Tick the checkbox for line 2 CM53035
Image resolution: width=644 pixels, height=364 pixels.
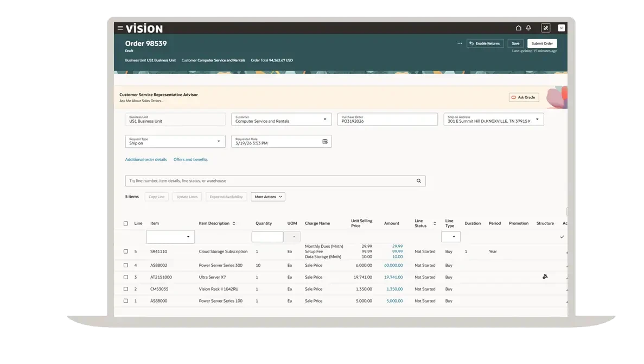126,289
